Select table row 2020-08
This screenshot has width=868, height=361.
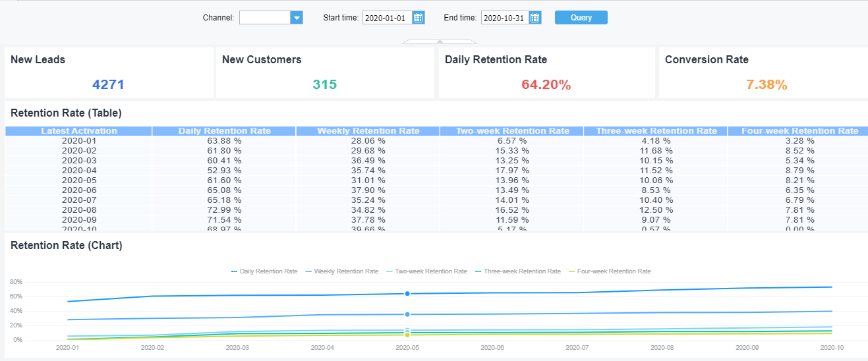tap(436, 209)
